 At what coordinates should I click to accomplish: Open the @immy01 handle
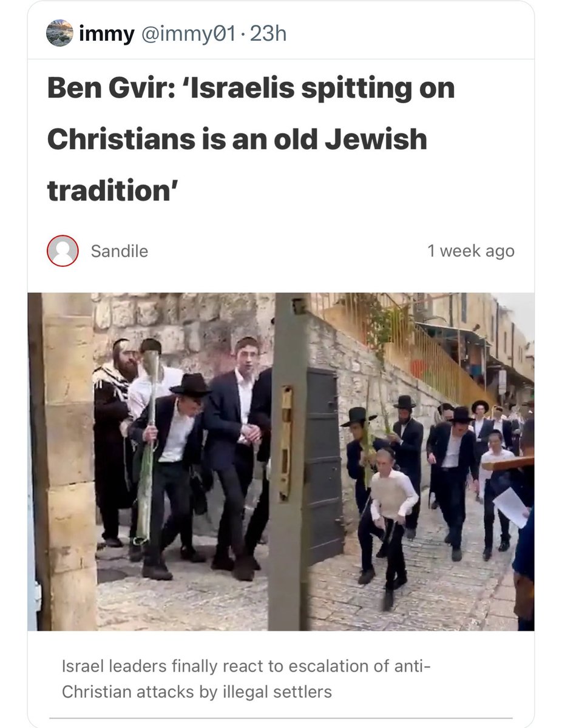point(188,34)
